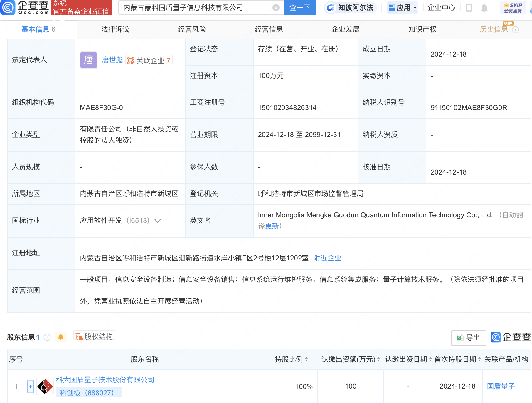This screenshot has width=532, height=403.
Task: Click the 唐 avatar thumbnail
Action: (x=89, y=60)
